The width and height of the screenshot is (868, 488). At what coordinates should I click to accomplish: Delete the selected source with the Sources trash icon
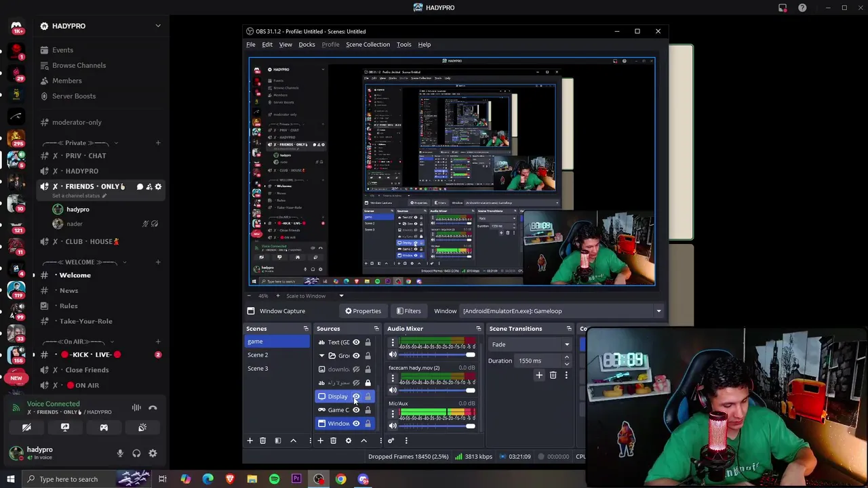pyautogui.click(x=333, y=441)
